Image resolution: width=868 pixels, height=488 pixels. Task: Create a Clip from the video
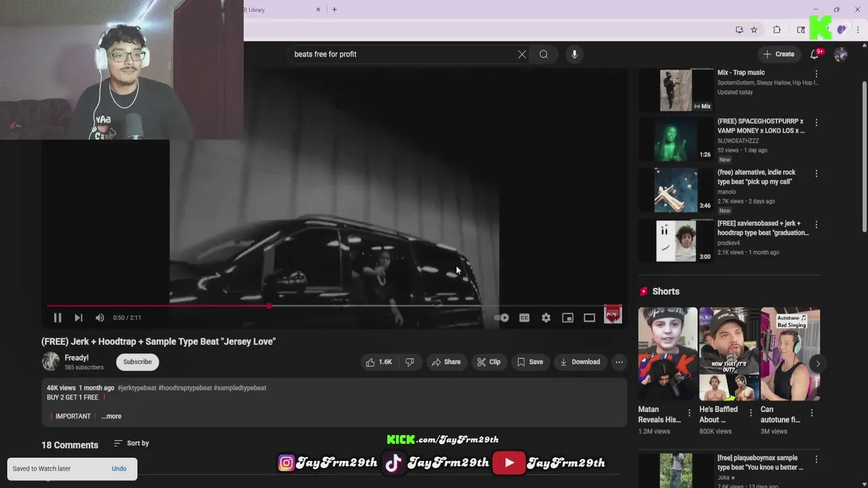488,362
